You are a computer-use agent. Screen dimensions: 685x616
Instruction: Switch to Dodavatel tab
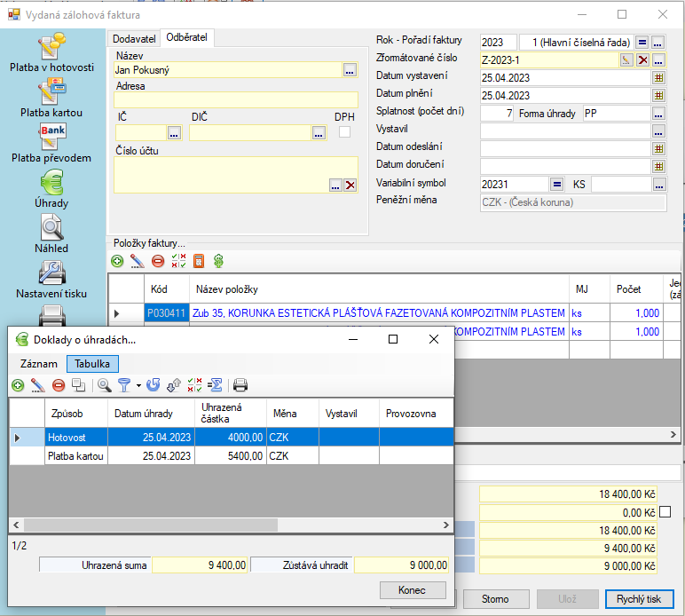point(134,39)
